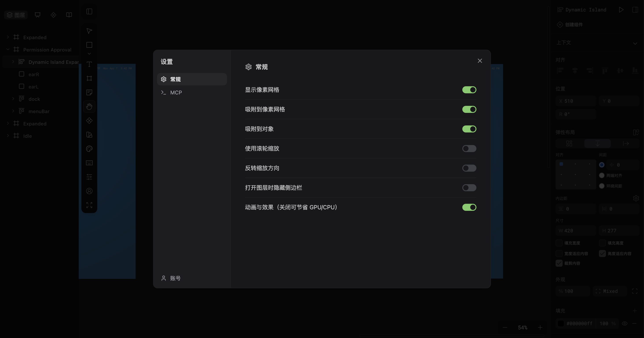Uncheck 高度适应内容 checkbox
Viewport: 644px width, 338px height.
coord(602,253)
